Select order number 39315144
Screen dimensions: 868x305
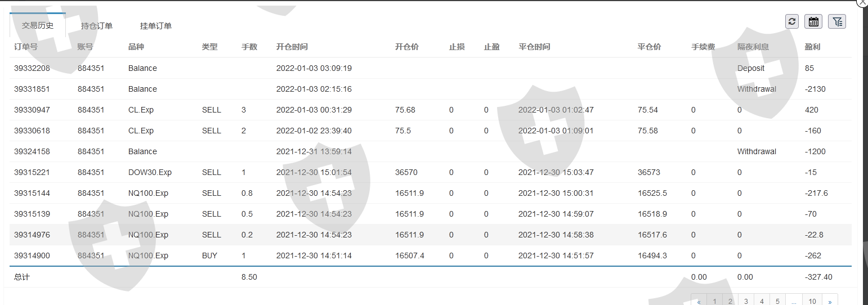(x=32, y=193)
